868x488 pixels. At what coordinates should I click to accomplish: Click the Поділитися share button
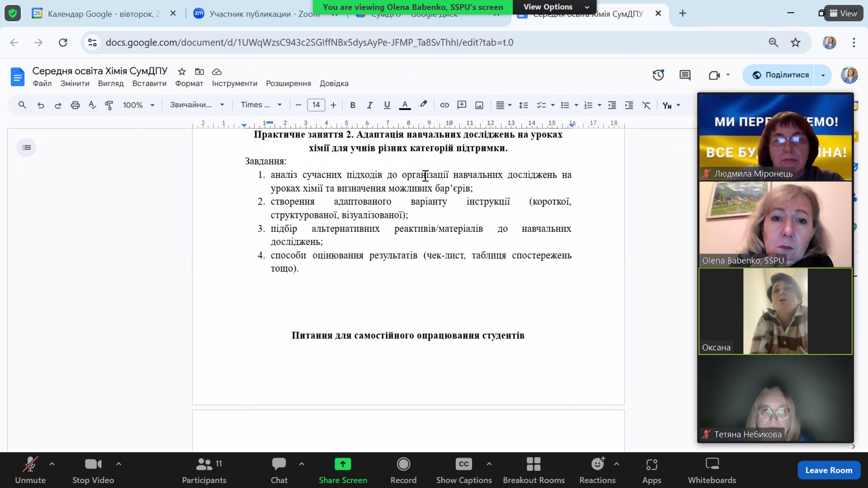click(x=780, y=75)
